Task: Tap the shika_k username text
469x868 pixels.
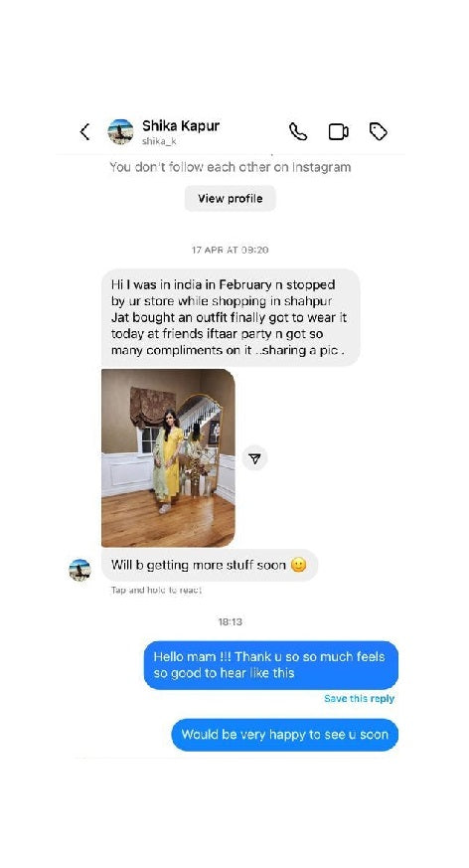Action: point(159,141)
